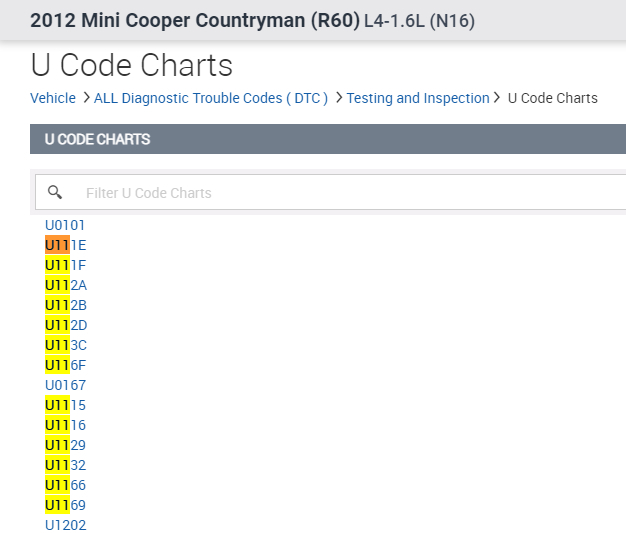Open the U0101 code chart
The width and height of the screenshot is (626, 533).
[x=65, y=225]
